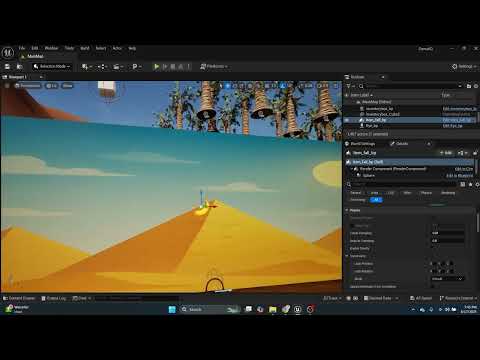Click the Eject playback button
480x360 pixels.
(181, 67)
